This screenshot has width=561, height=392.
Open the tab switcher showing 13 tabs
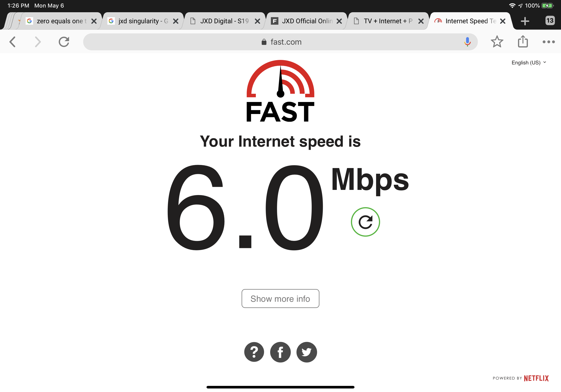click(x=550, y=20)
